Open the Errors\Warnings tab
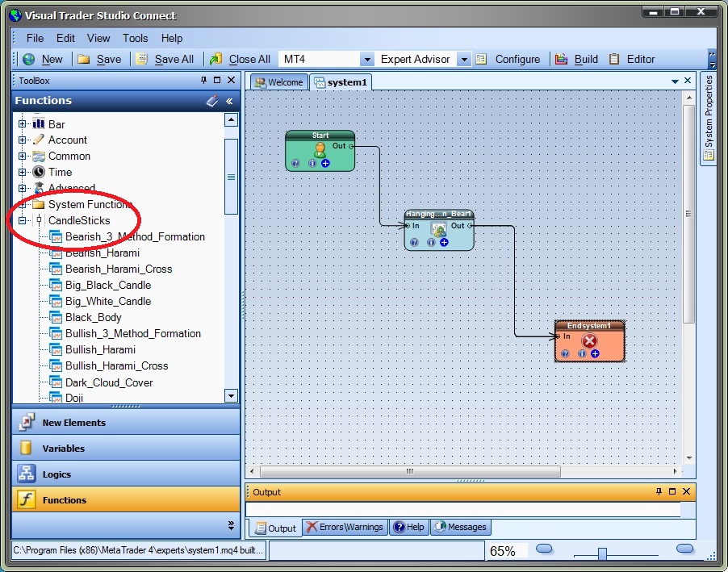 pyautogui.click(x=345, y=527)
